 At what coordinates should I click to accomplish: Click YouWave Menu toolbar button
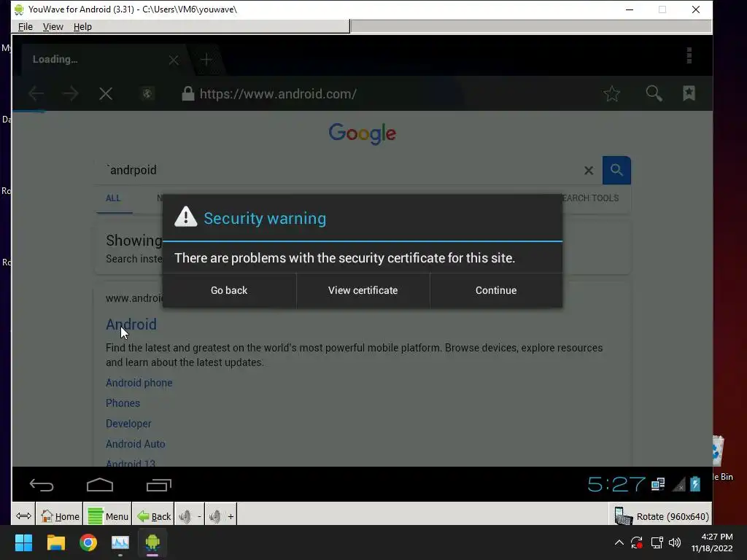pyautogui.click(x=108, y=516)
